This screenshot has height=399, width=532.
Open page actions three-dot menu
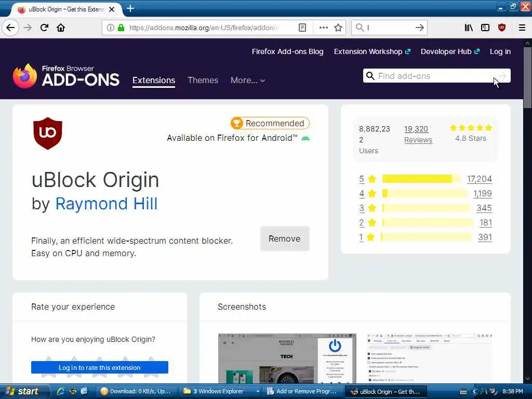pos(323,28)
